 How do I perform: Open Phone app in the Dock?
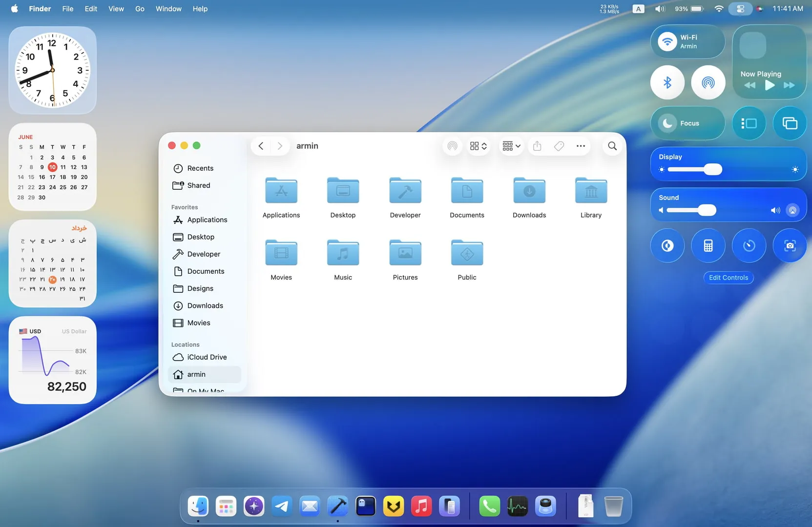489,507
